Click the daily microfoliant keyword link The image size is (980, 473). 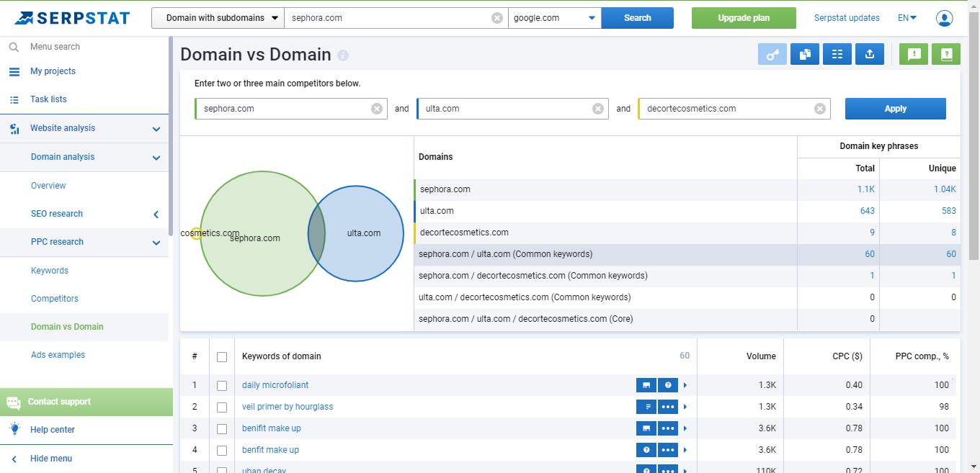(275, 385)
